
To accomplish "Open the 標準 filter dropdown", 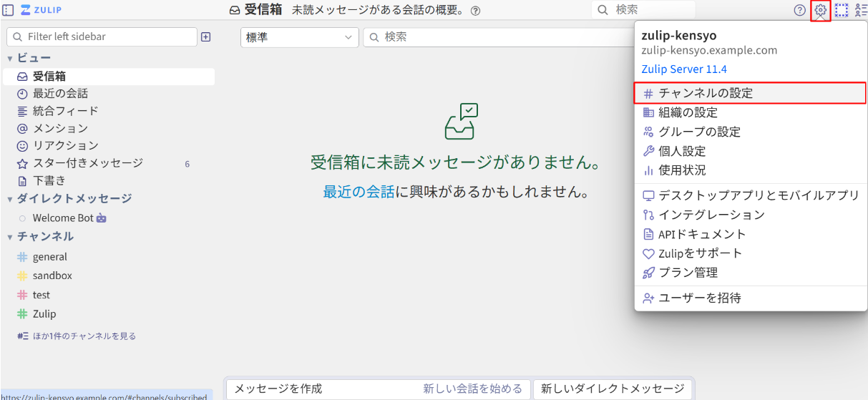I will coord(299,37).
